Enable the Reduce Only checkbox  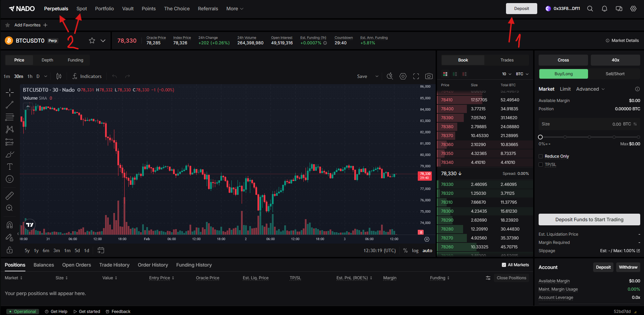[x=541, y=156]
